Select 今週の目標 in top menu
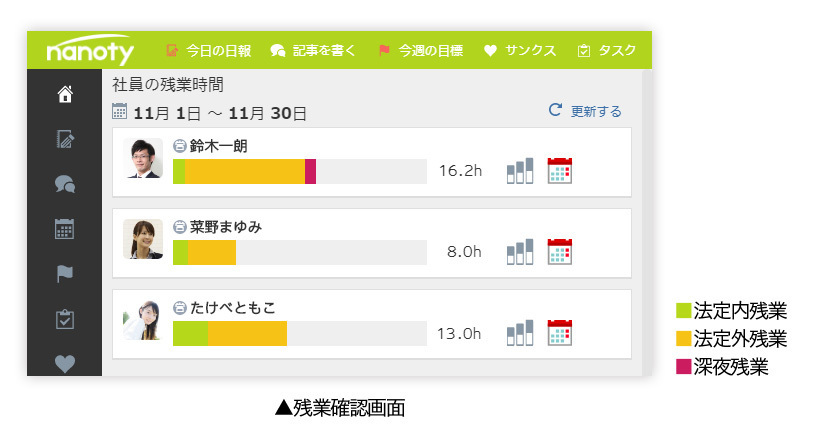This screenshot has width=816, height=441. coord(420,51)
